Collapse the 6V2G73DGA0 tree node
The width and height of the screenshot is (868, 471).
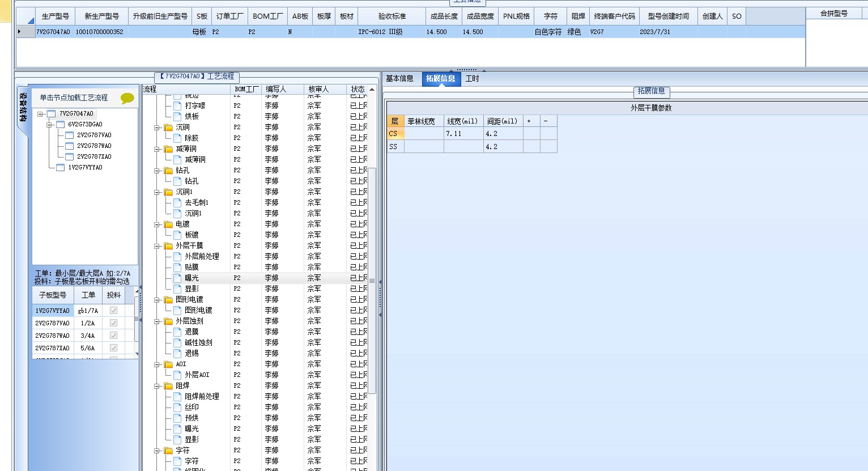(x=49, y=125)
